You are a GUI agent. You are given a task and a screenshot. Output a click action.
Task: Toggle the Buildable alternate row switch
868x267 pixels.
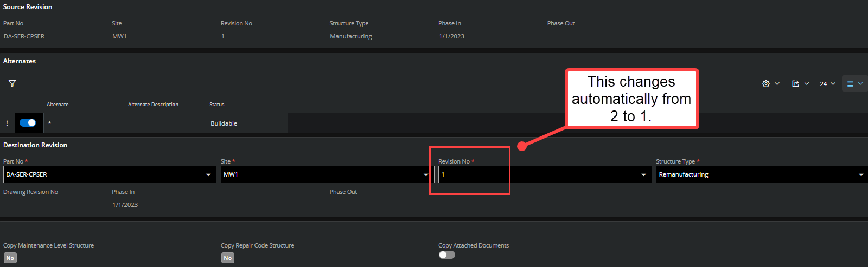[28, 123]
